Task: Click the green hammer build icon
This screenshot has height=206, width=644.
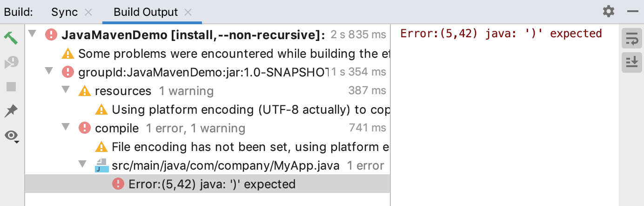Action: (x=11, y=37)
